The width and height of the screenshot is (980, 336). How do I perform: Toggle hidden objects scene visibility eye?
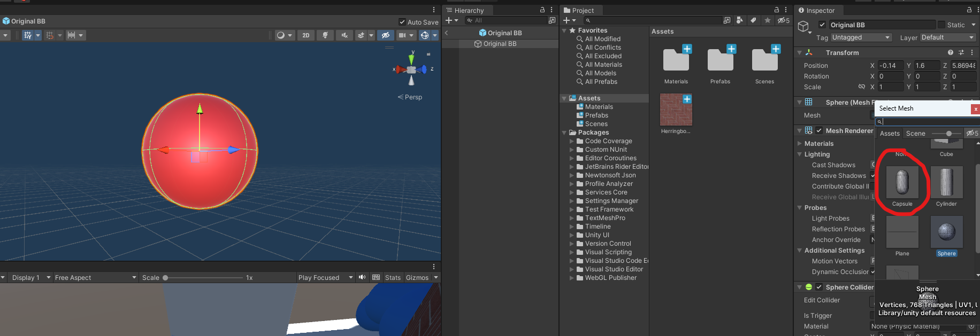[385, 35]
